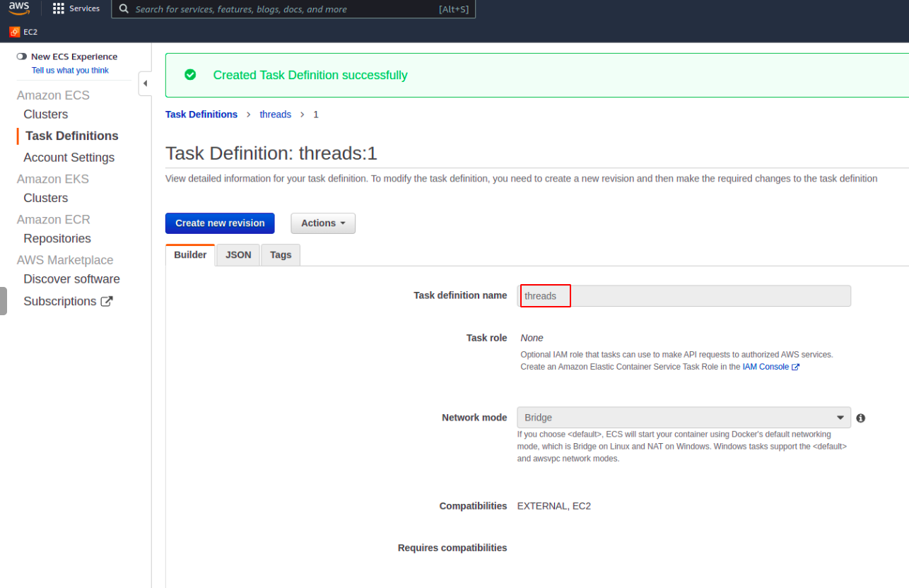Click the green success checkmark icon
Viewport: 909px width, 588px height.
[190, 76]
